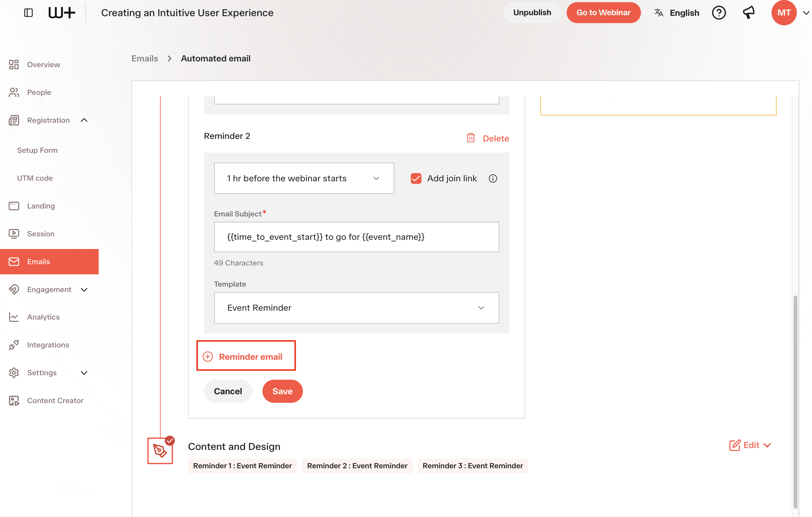Click the Edit pencil icon
The image size is (812, 517).
tap(735, 445)
